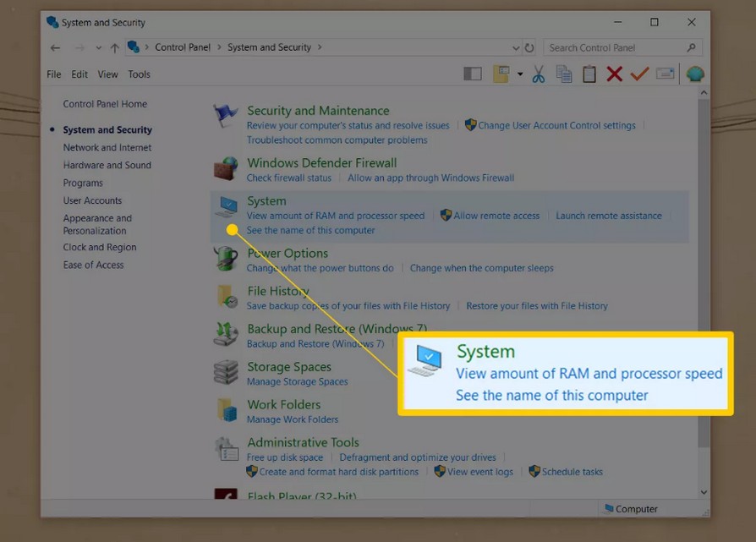This screenshot has height=542, width=756.
Task: Click the Backup and Restore icon
Action: [x=226, y=334]
